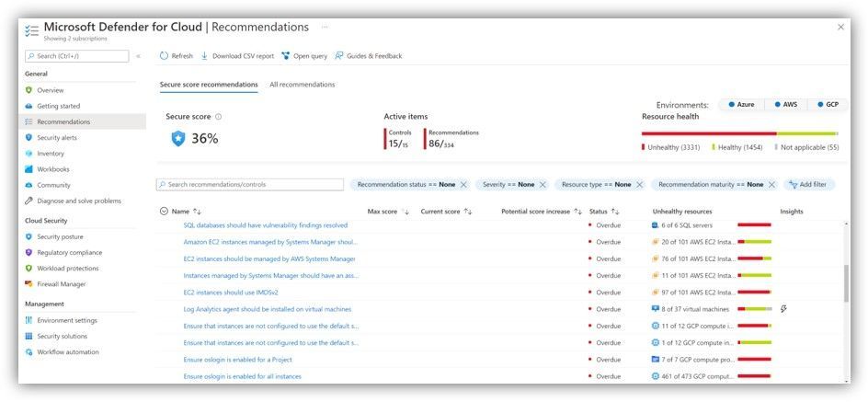Click the Refresh icon in the toolbar
Viewport: 868px width, 402px height.
click(x=164, y=56)
